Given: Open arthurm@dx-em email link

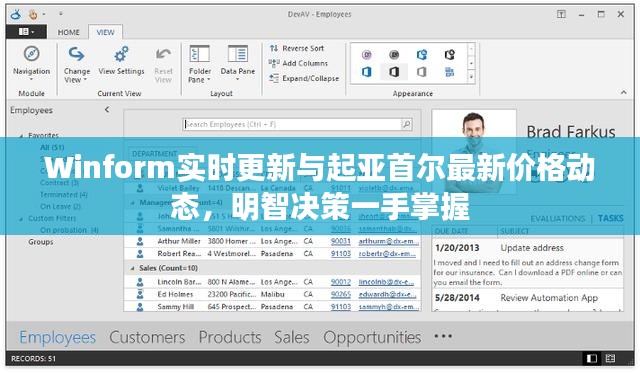Looking at the screenshot, I should [389, 241].
